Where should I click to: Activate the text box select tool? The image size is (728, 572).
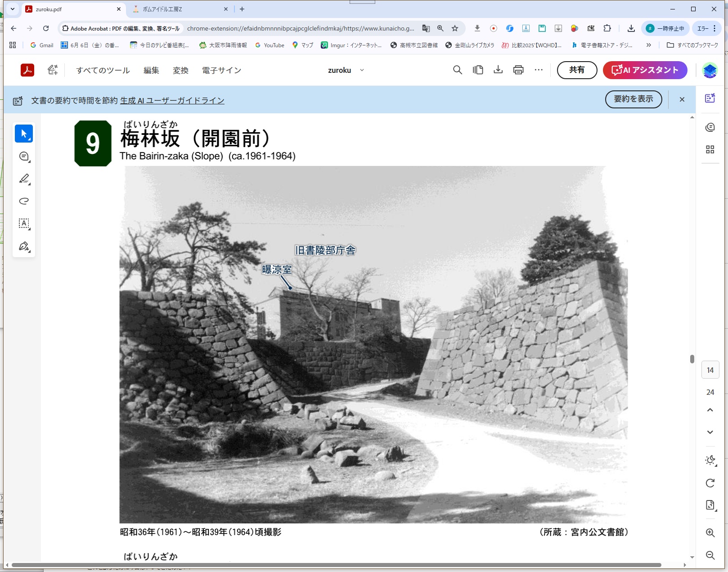[24, 223]
